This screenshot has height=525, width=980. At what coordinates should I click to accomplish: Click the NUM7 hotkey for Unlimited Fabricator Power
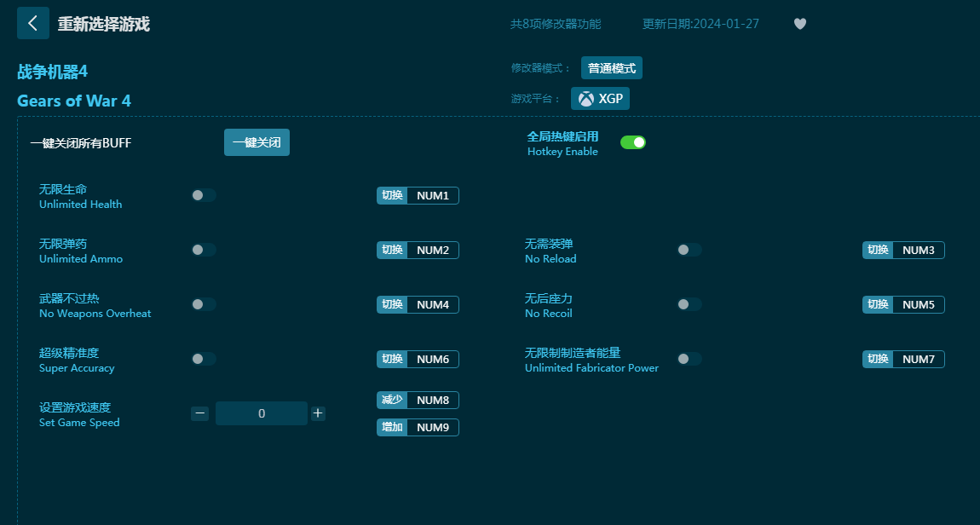pos(903,360)
